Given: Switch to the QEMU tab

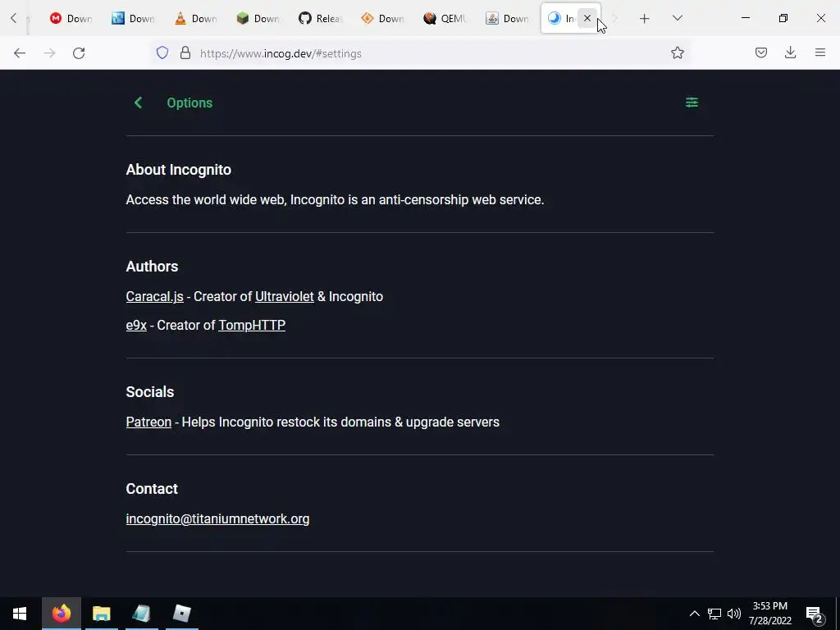Looking at the screenshot, I should coord(445,18).
